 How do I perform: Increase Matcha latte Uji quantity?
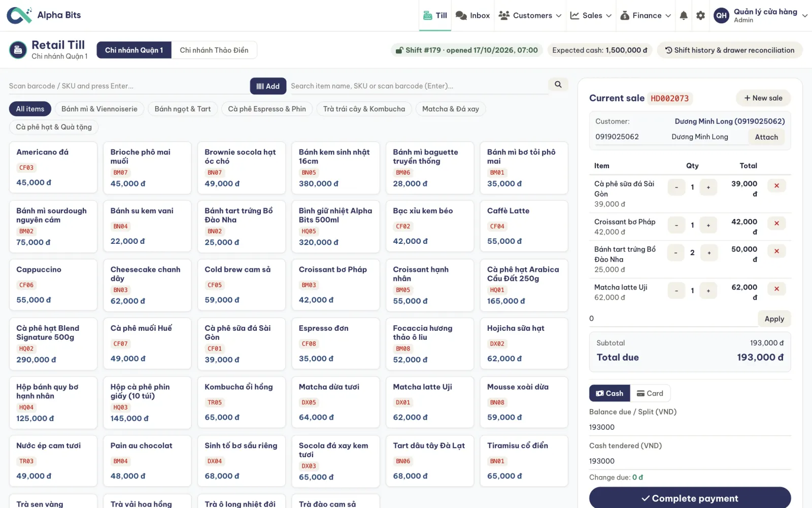tap(708, 291)
